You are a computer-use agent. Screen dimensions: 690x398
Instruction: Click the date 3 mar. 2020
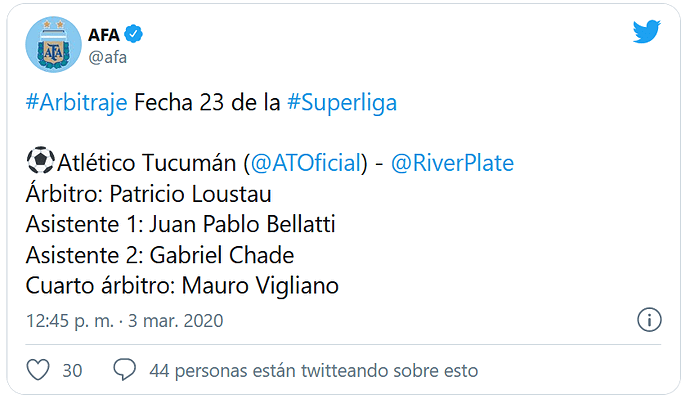pyautogui.click(x=176, y=321)
